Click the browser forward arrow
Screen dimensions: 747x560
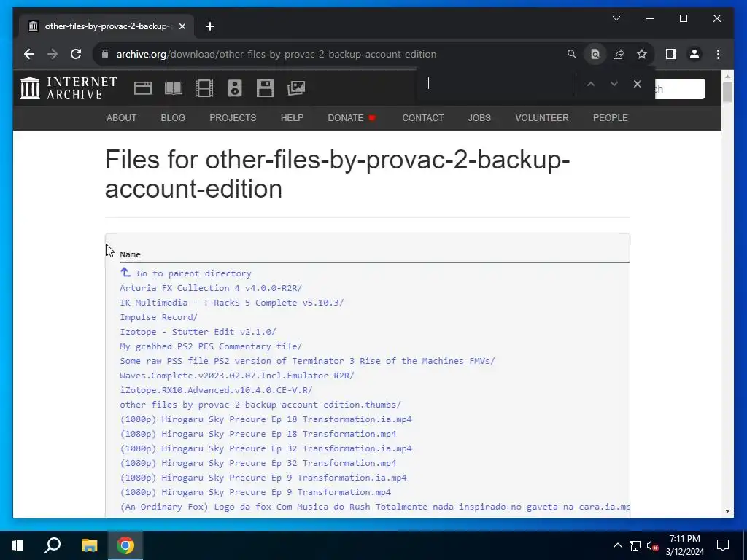53,54
